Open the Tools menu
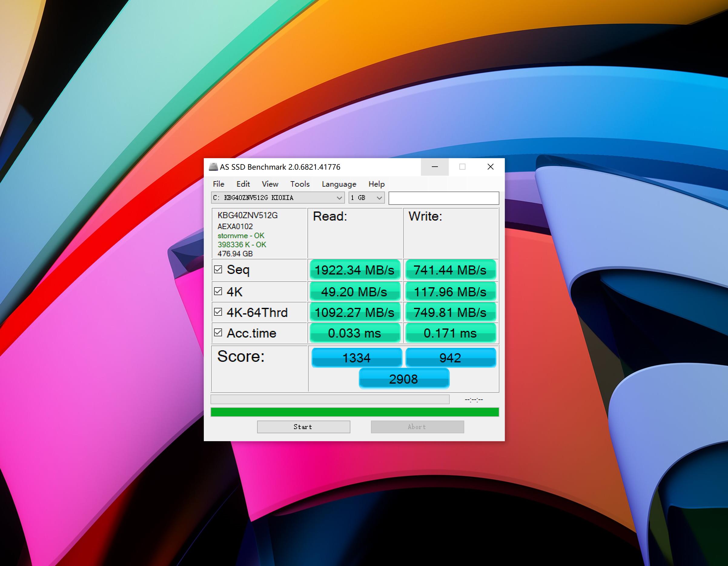 pyautogui.click(x=300, y=184)
